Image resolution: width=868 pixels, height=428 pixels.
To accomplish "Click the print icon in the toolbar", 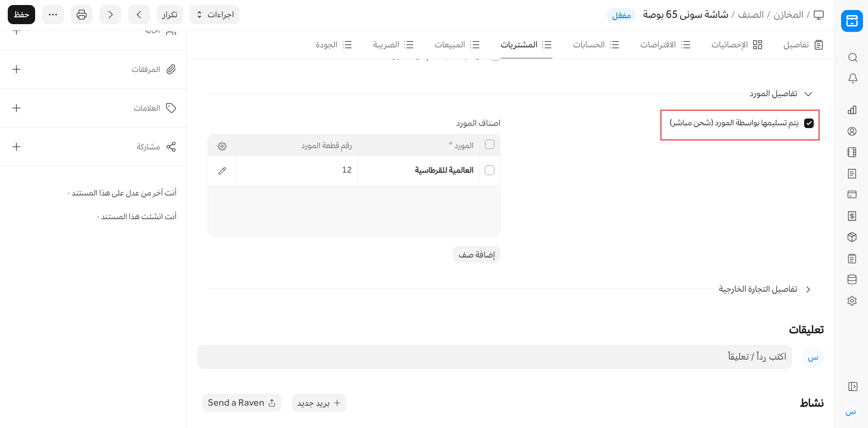I will click(82, 15).
